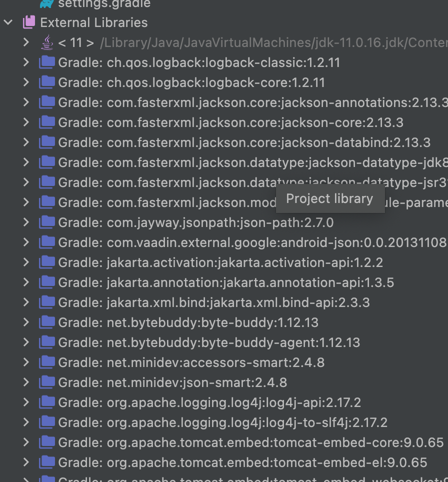This screenshot has width=448, height=482.
Task: Expand json-smart:2.4.8 library node
Action: pos(26,382)
